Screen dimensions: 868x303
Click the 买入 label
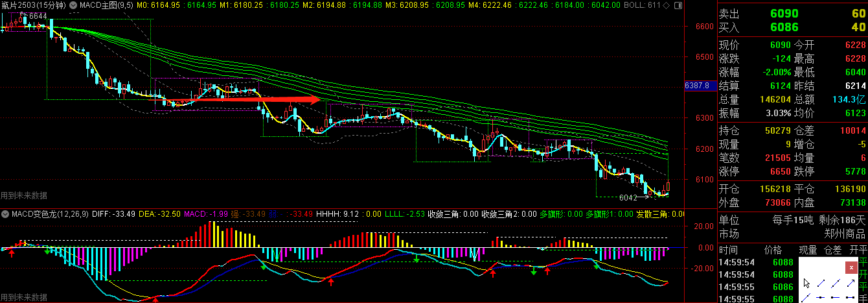(729, 27)
